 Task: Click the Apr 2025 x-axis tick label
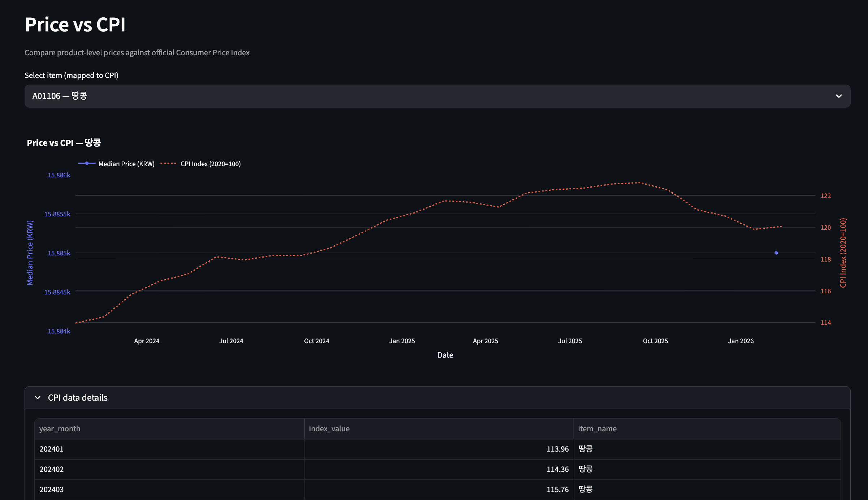point(486,341)
